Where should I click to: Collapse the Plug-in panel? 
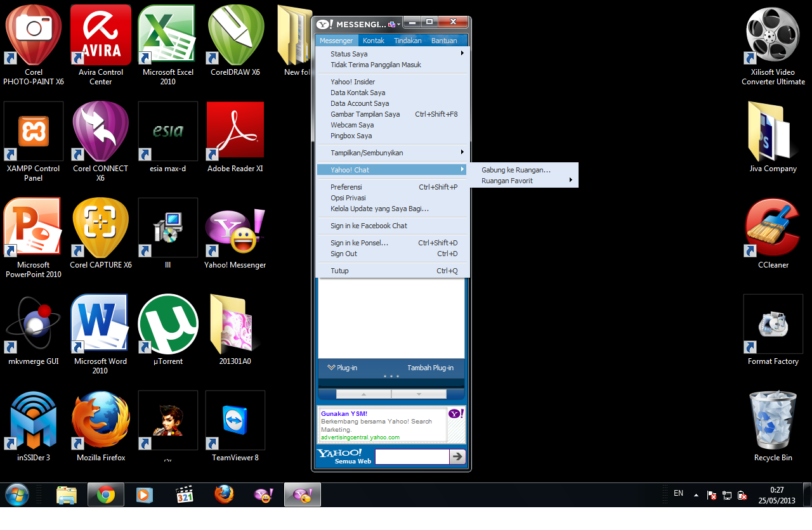(342, 368)
